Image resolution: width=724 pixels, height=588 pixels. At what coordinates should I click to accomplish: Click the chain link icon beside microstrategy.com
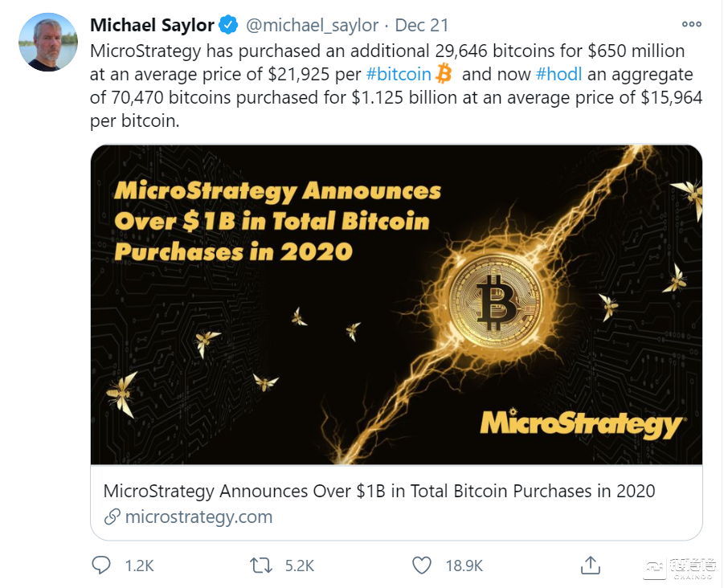tap(112, 517)
